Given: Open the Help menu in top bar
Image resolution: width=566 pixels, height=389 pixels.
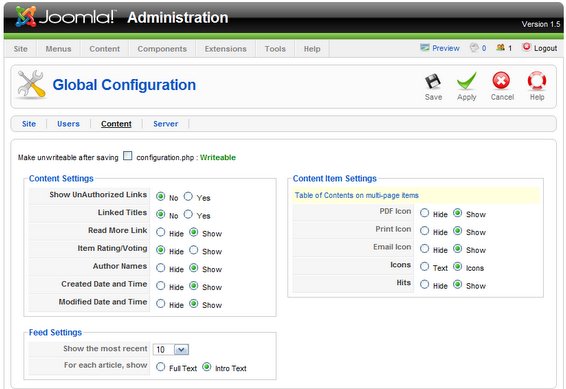Looking at the screenshot, I should [312, 49].
